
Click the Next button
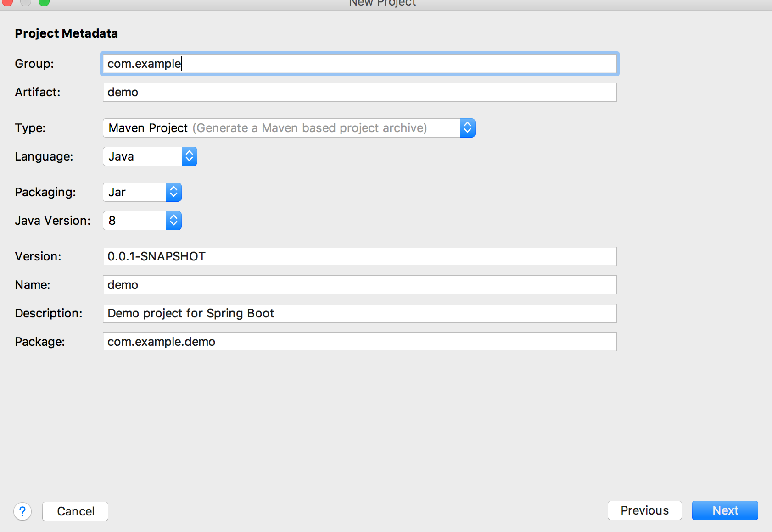[x=725, y=510]
